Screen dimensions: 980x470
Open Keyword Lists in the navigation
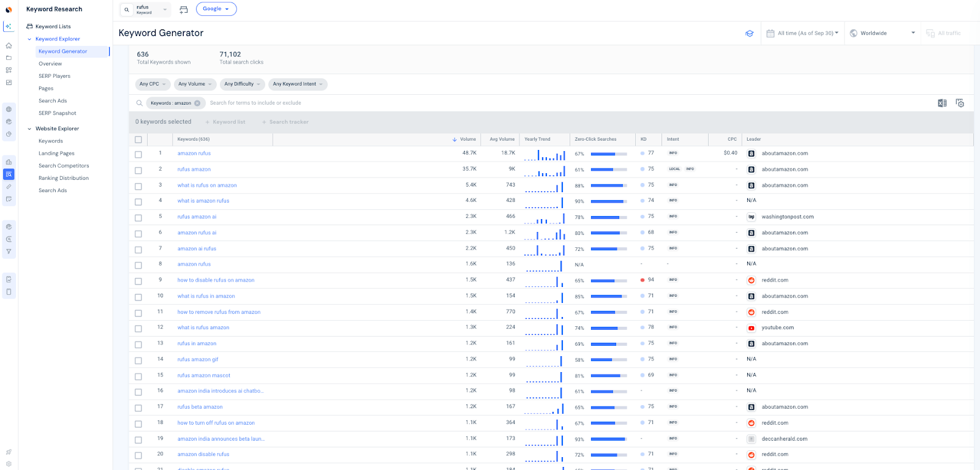[53, 26]
